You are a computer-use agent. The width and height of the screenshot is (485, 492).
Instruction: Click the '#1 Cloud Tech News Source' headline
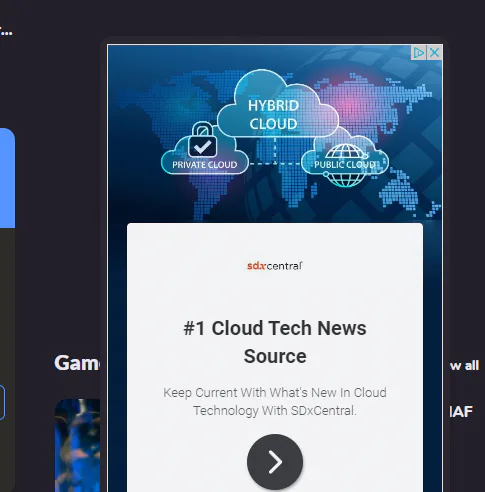point(275,342)
